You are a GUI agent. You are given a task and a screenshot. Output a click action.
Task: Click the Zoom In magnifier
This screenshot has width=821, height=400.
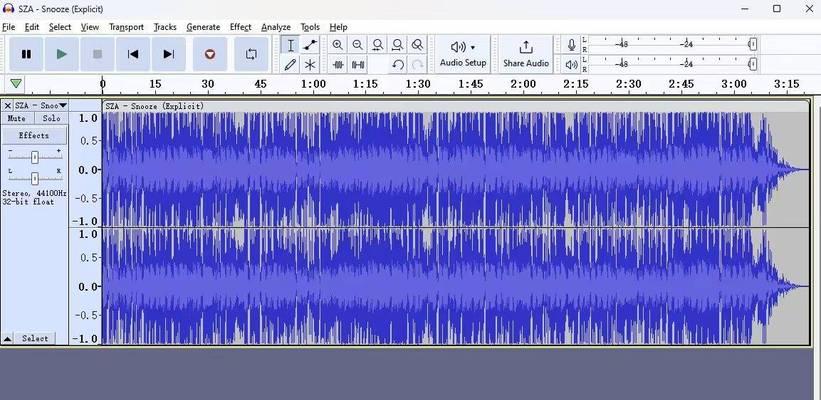(338, 45)
